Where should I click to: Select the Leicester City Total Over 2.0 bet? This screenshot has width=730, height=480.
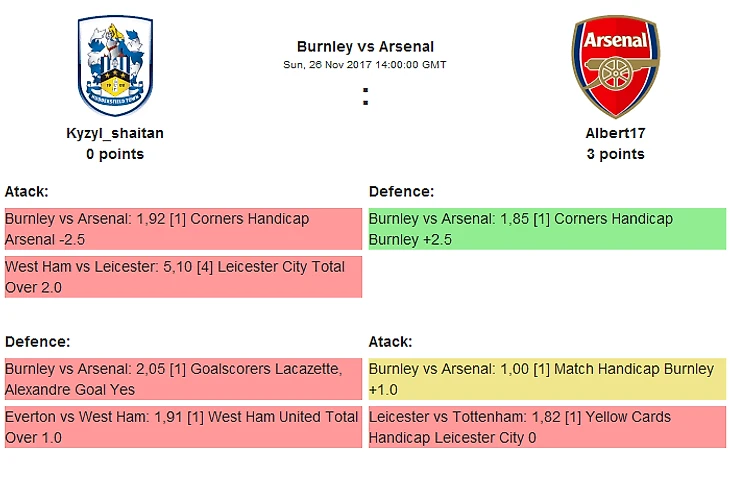click(182, 277)
